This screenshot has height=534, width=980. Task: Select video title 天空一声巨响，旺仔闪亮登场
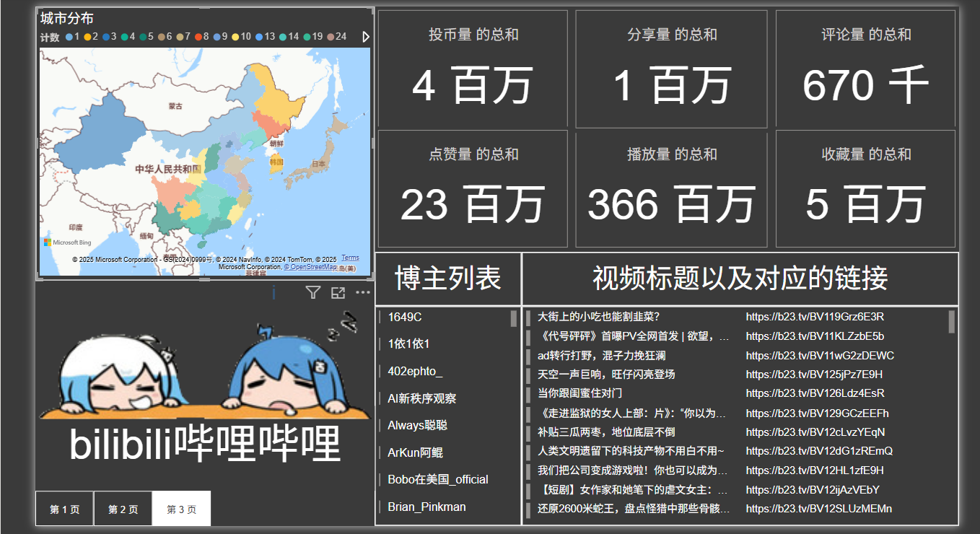pos(606,375)
